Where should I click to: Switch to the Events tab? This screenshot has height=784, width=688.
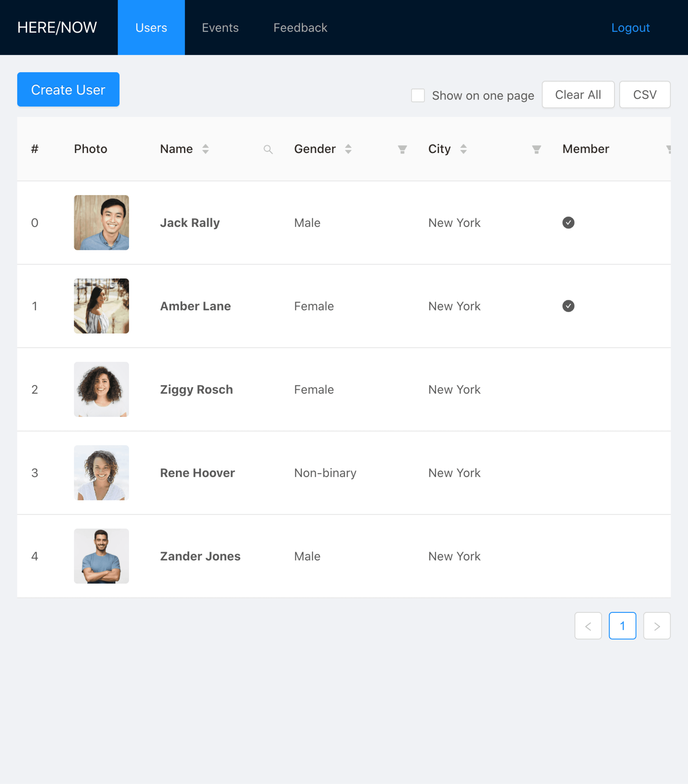click(220, 28)
